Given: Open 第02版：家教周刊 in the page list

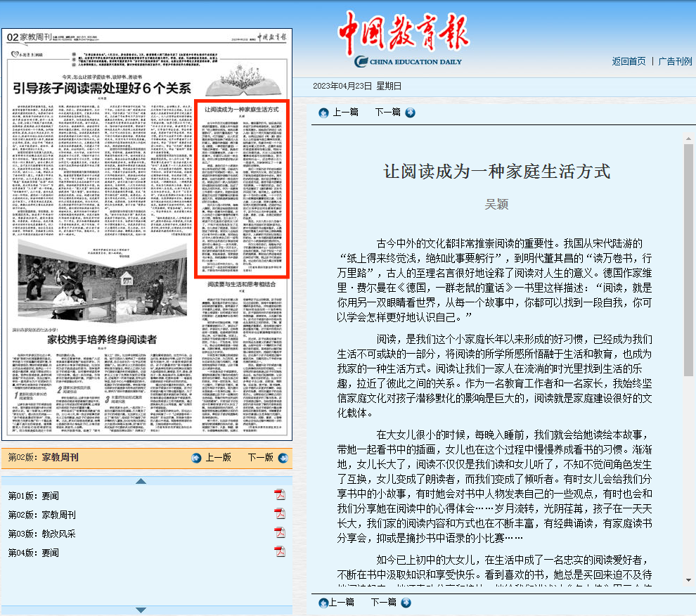Looking at the screenshot, I should click(x=41, y=515).
